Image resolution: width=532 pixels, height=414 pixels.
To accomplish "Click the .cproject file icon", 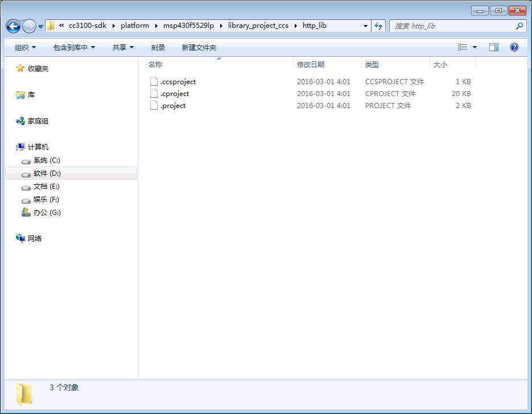I will click(x=154, y=93).
